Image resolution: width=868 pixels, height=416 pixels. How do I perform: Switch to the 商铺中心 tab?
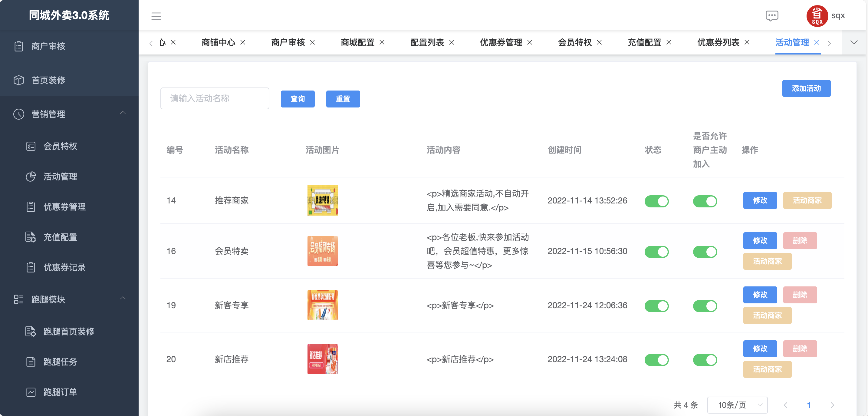[x=218, y=42]
